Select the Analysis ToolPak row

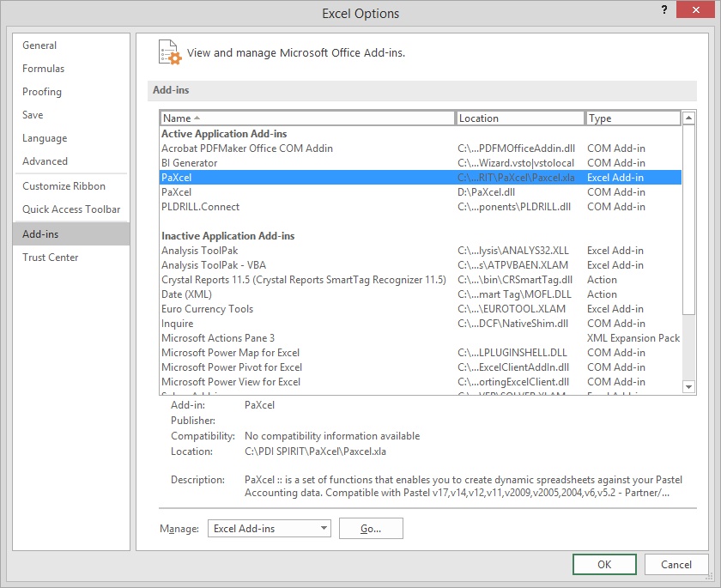[421, 251]
